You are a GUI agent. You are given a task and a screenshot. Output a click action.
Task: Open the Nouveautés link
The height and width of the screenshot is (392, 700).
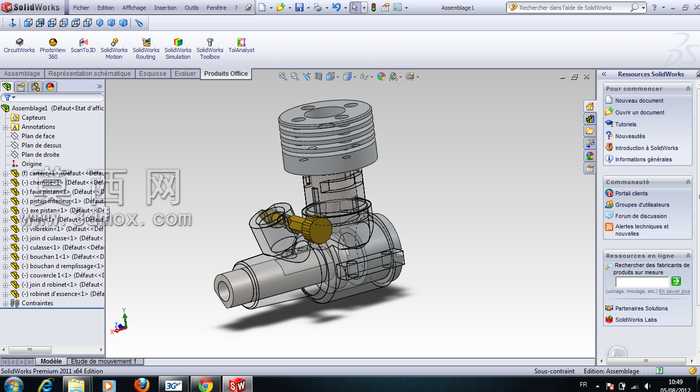click(629, 136)
